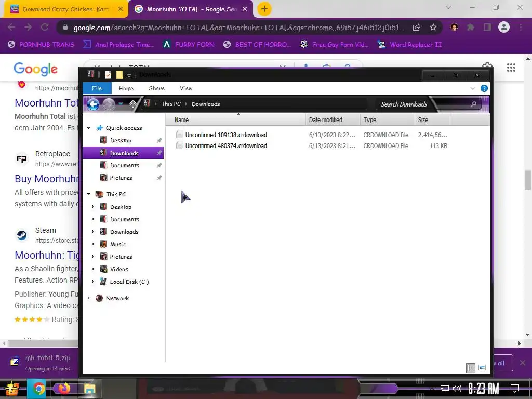Open the notification center icon
This screenshot has height=399, width=532.
coord(515,388)
